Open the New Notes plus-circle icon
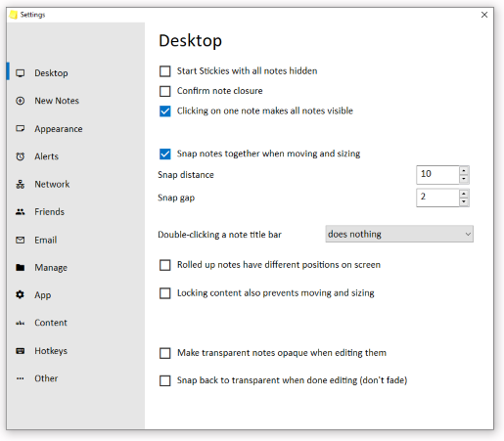Image resolution: width=504 pixels, height=441 pixels. point(21,101)
